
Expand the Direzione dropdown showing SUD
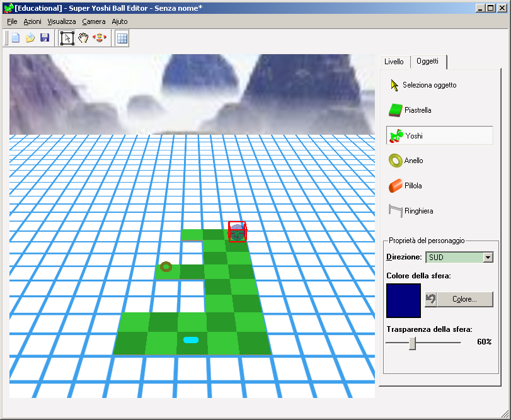point(488,257)
